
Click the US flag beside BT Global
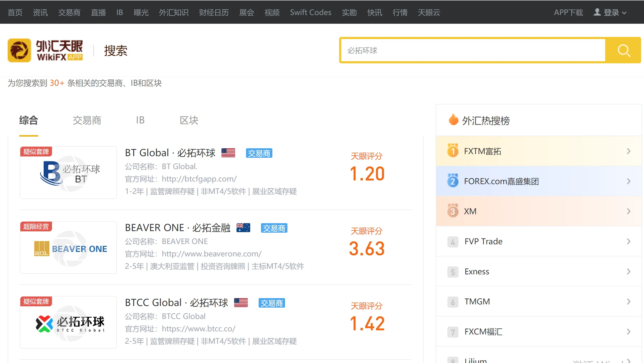click(x=228, y=153)
